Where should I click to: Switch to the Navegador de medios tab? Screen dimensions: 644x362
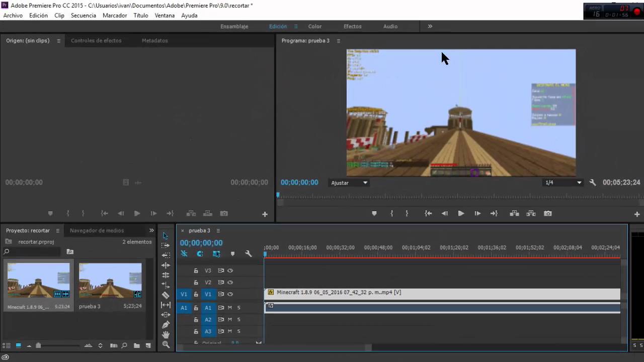97,231
